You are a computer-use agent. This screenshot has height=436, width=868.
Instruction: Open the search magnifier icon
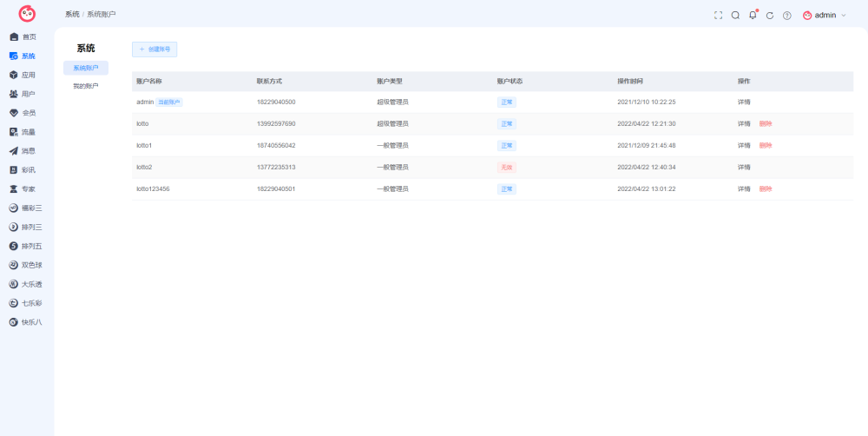tap(735, 16)
